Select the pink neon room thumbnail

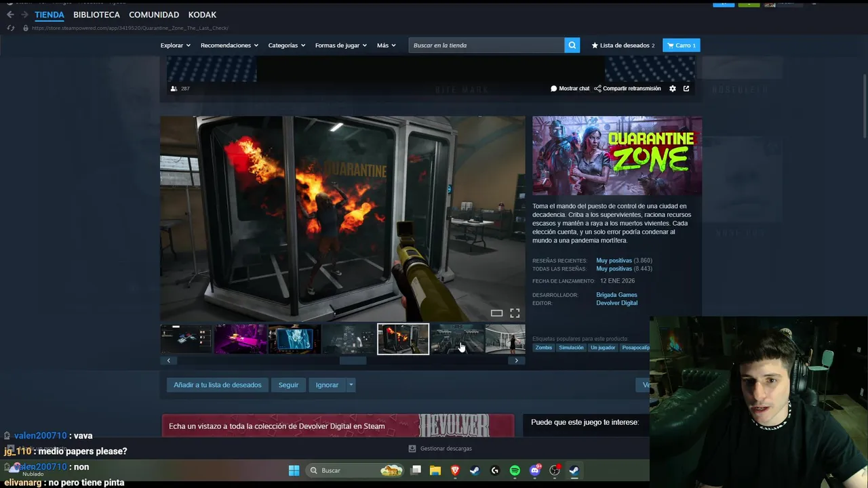point(240,339)
